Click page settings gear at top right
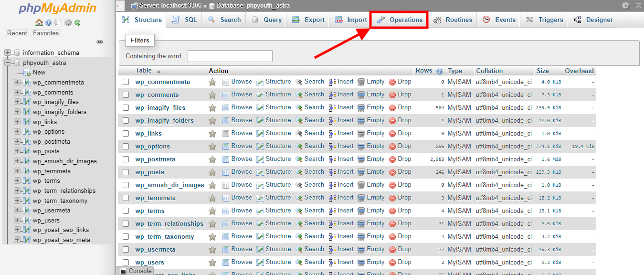The height and width of the screenshot is (275, 644). (625, 5)
